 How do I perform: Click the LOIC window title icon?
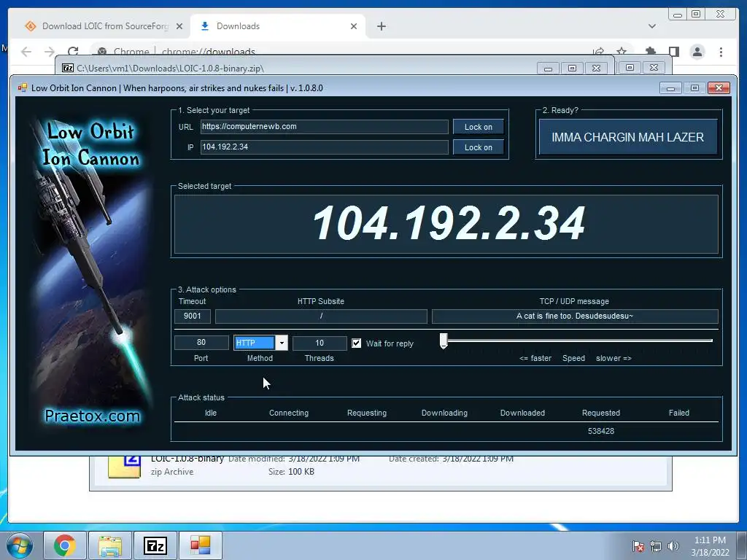tap(22, 87)
